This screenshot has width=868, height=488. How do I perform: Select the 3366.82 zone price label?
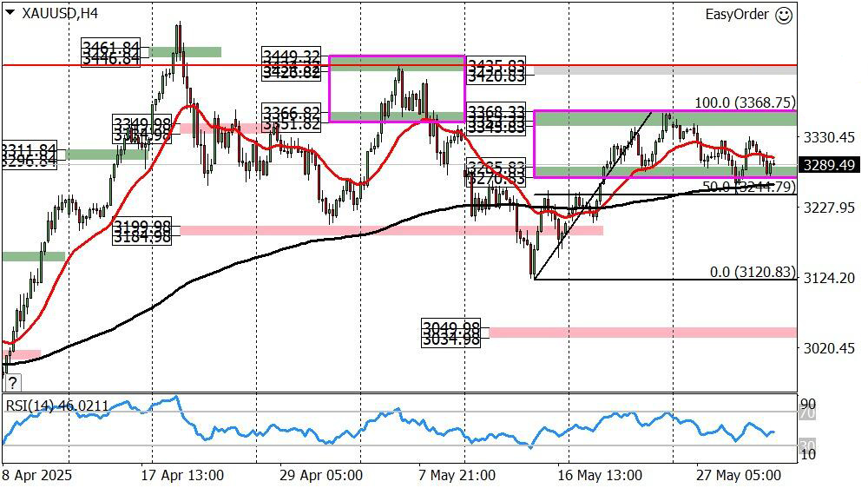291,112
